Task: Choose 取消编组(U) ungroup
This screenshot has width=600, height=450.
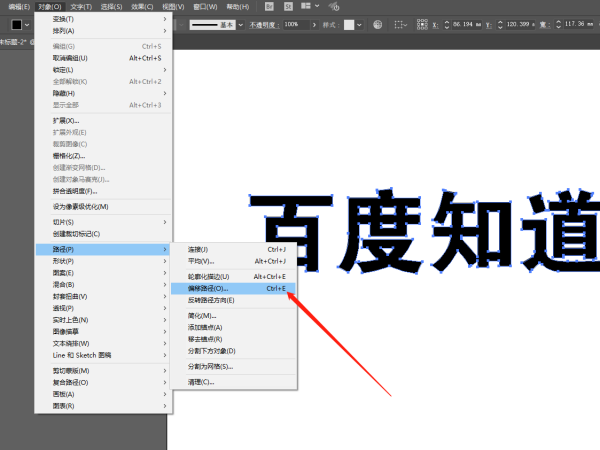Action: point(103,58)
